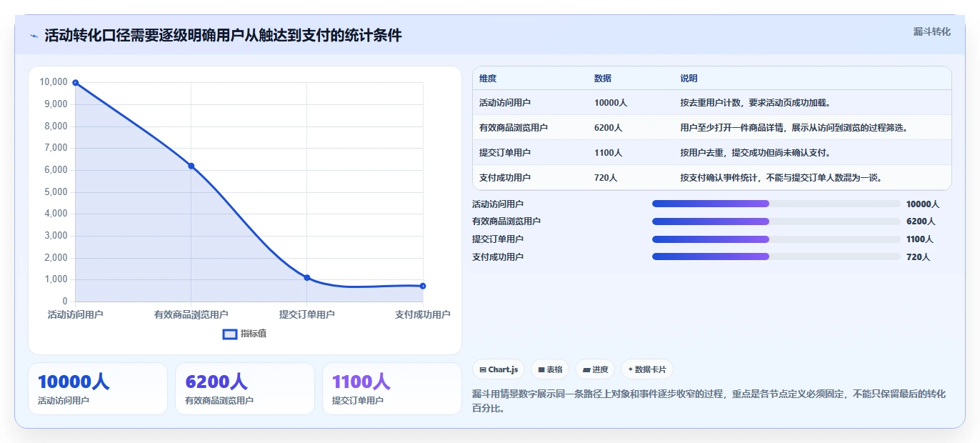Image resolution: width=980 pixels, height=443 pixels.
Task: Click description starting 用户至少打开一件商品详情
Action: [794, 128]
